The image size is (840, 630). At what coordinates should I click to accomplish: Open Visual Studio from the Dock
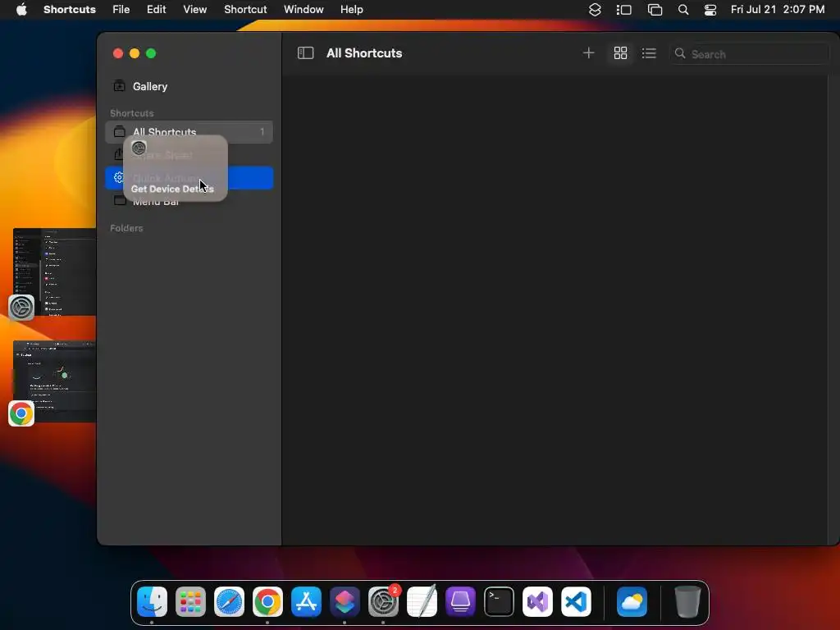(538, 601)
